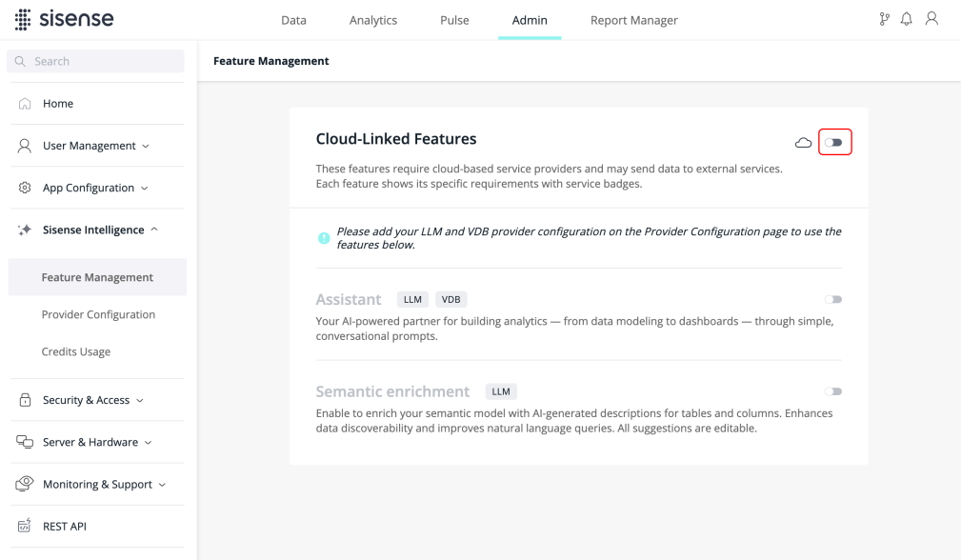
Task: Click the Sisense Intelligence sparkle icon
Action: point(25,230)
